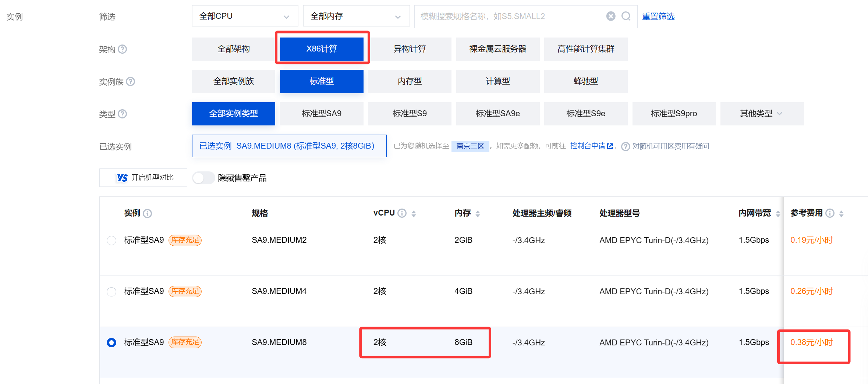Choose the 内存型 instance family

coord(410,81)
